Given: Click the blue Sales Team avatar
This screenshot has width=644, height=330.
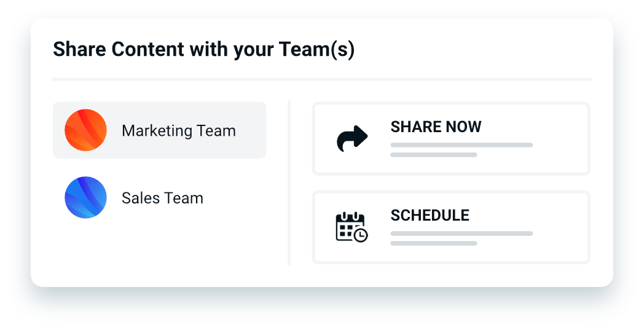Looking at the screenshot, I should (x=86, y=197).
